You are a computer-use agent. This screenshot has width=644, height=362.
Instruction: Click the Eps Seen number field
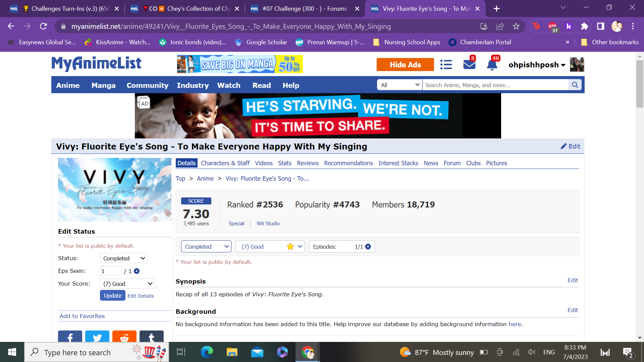click(x=111, y=271)
